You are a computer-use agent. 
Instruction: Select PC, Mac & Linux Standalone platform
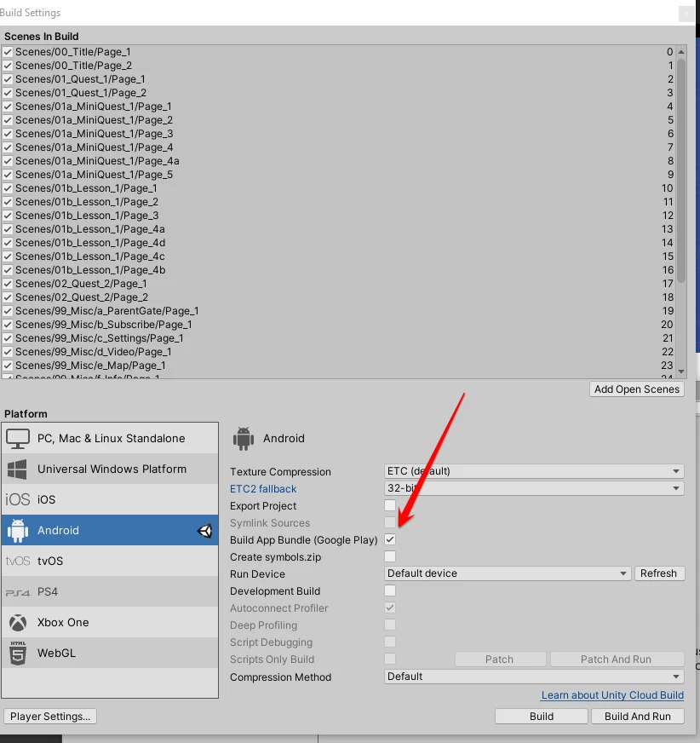coord(110,438)
